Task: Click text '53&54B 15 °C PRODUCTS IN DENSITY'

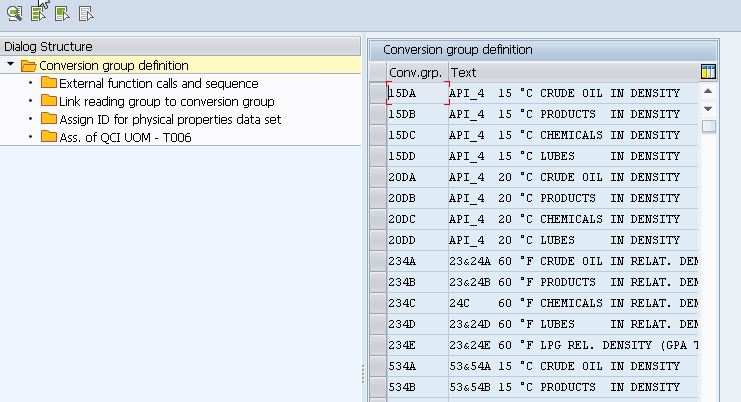Action: tap(564, 387)
